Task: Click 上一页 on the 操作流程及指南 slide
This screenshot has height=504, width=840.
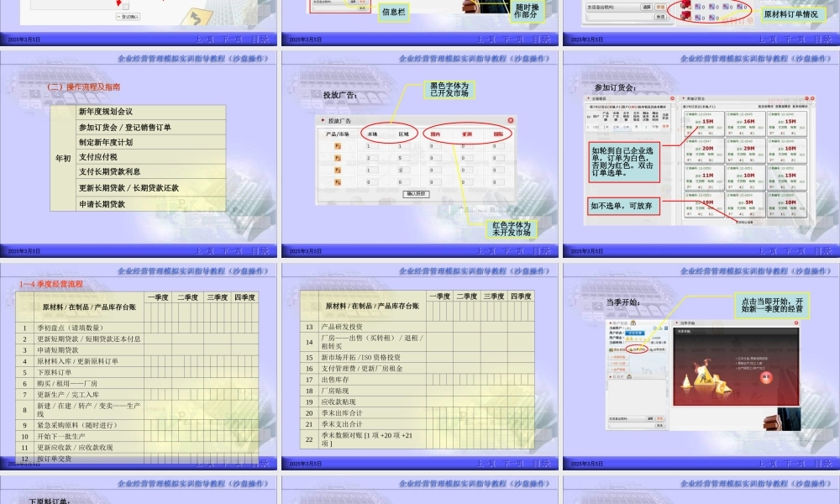Action: (205, 250)
